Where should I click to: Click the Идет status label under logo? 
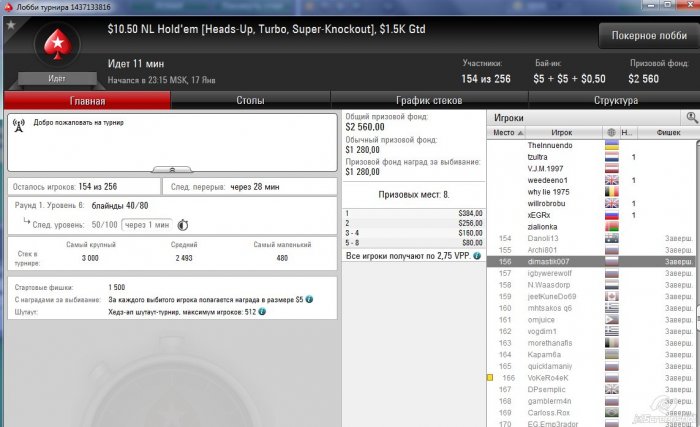(57, 79)
